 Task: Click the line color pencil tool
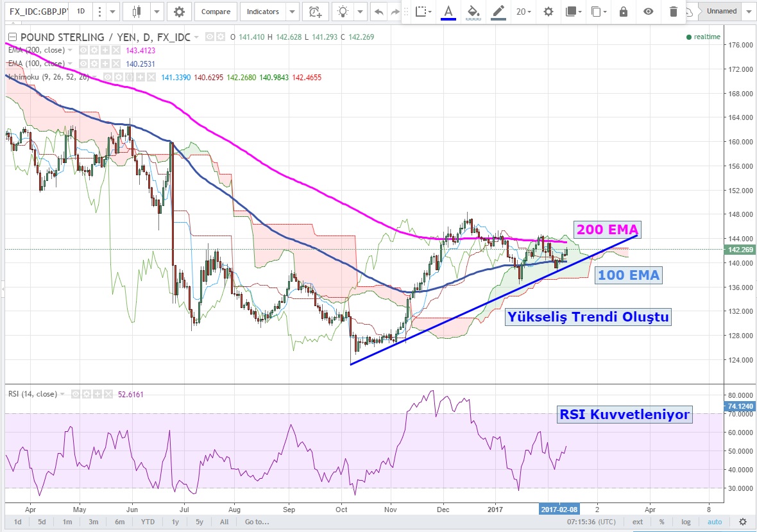click(x=498, y=12)
